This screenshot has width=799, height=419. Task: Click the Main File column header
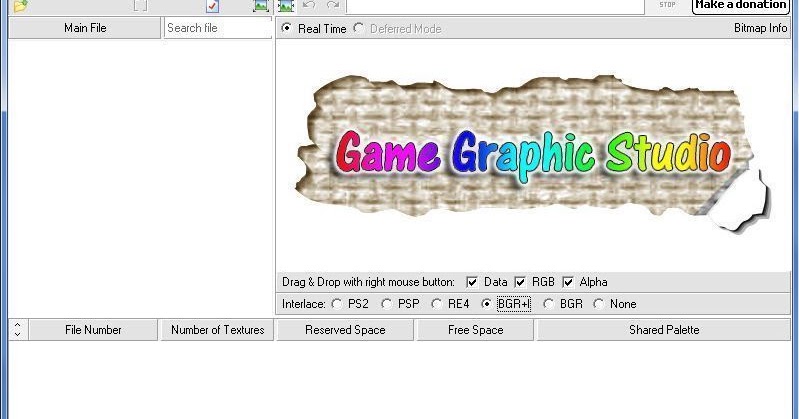[x=85, y=28]
